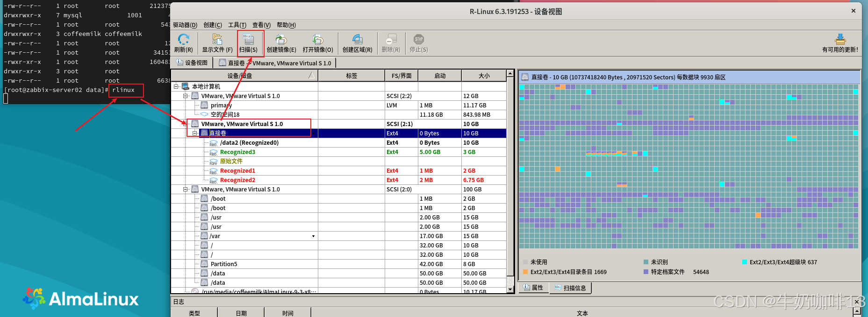
Task: Collapse the VMware SCSI (2:2) device node
Action: pos(186,96)
